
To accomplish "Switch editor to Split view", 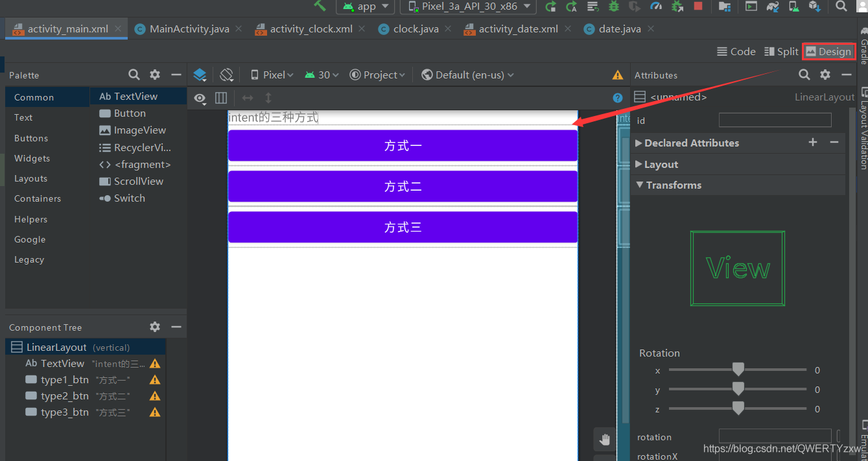I will pyautogui.click(x=781, y=52).
